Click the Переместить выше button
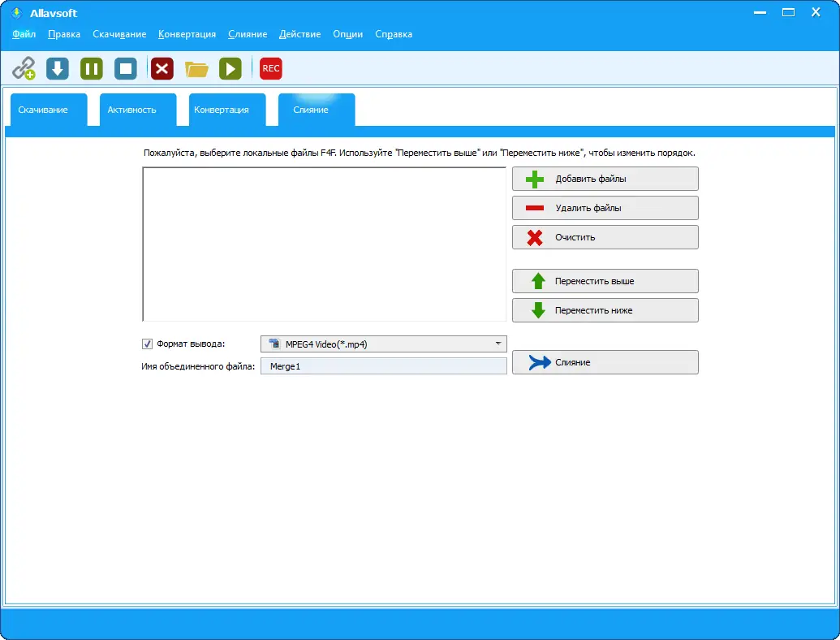 point(604,280)
